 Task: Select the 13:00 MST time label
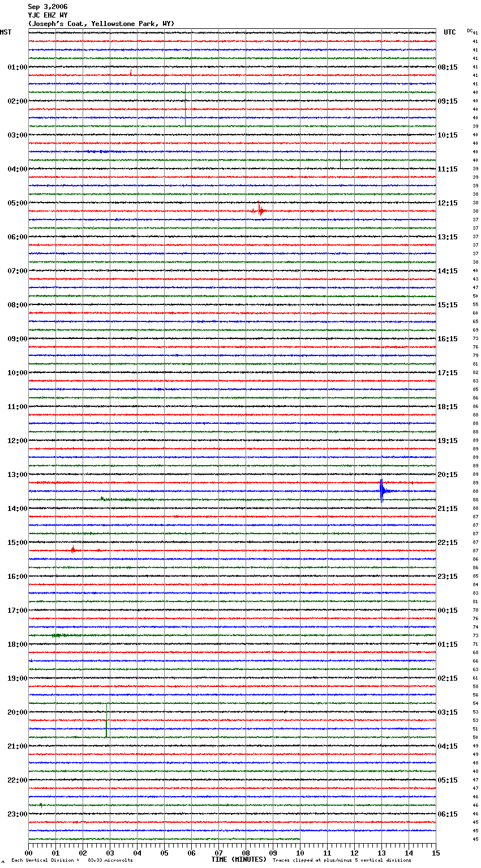click(x=18, y=475)
